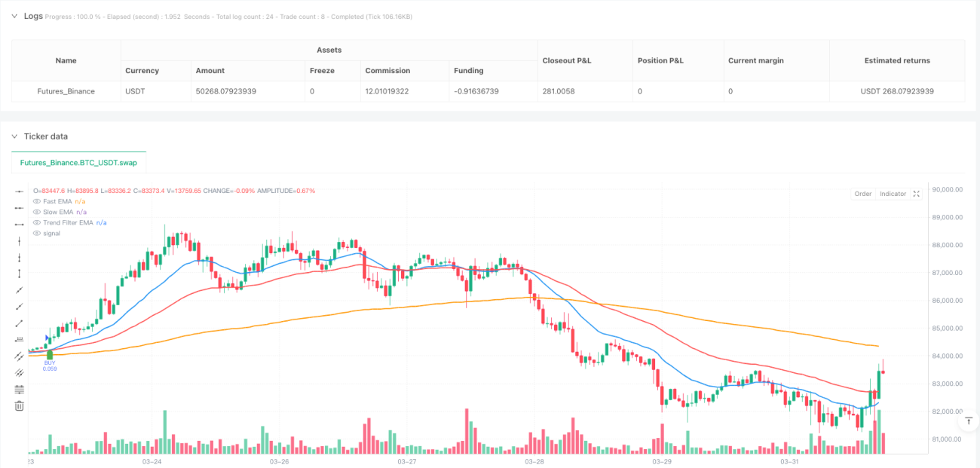
Task: Collapse the Ticker data panel
Action: click(14, 136)
